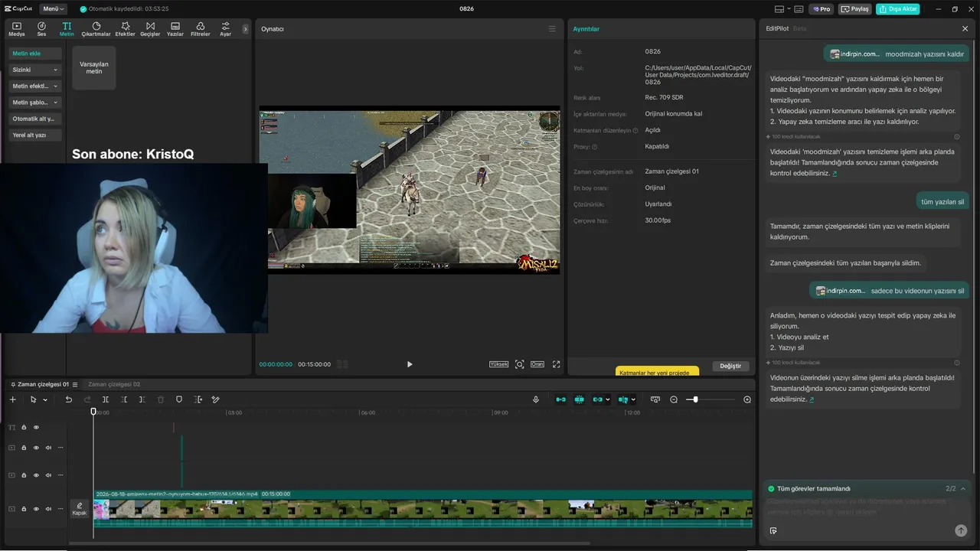Click the Paylaş share button

[855, 9]
